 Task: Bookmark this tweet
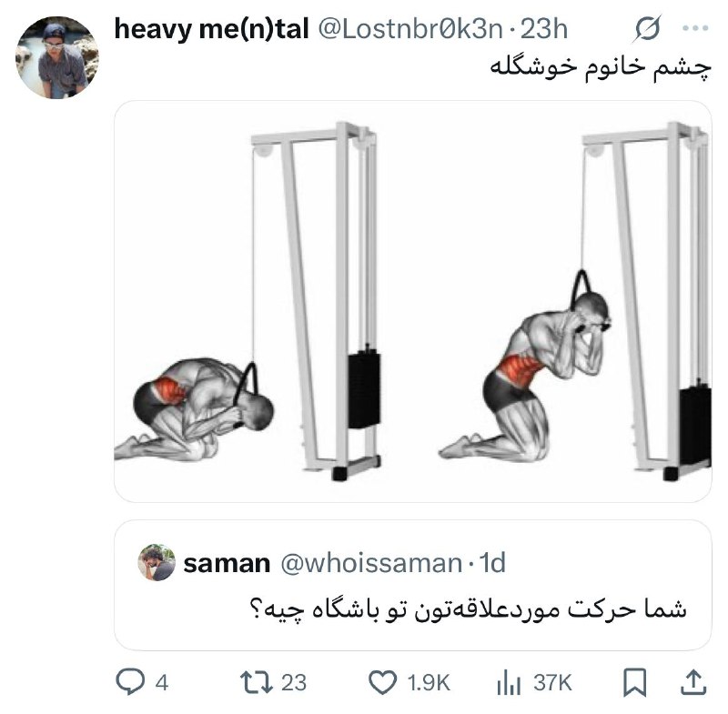click(634, 683)
